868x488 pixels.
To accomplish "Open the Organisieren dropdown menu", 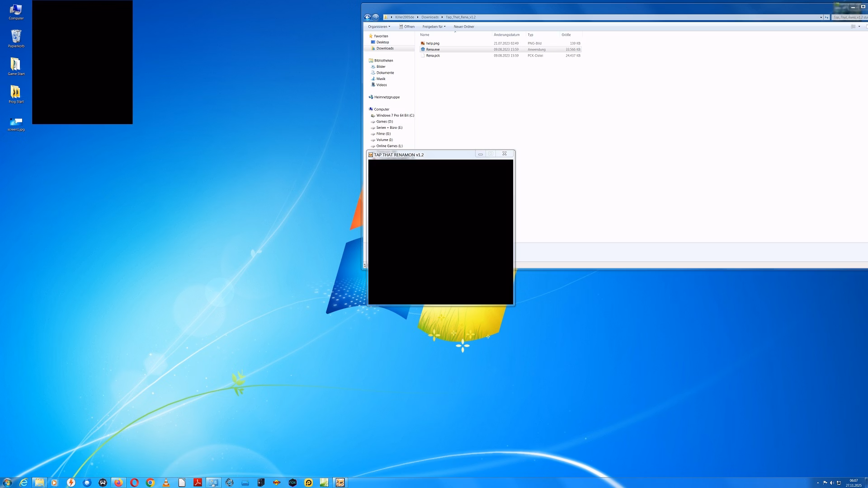I will click(x=379, y=27).
